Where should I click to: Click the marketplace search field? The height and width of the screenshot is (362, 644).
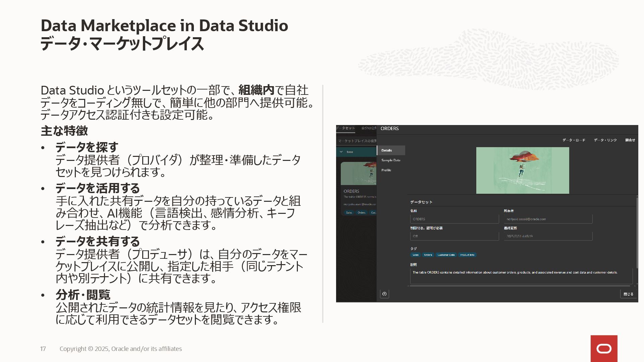click(357, 141)
